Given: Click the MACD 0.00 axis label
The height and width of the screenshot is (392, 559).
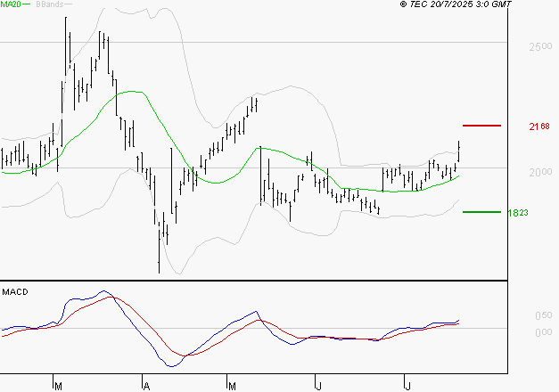Looking at the screenshot, I should coord(544,332).
